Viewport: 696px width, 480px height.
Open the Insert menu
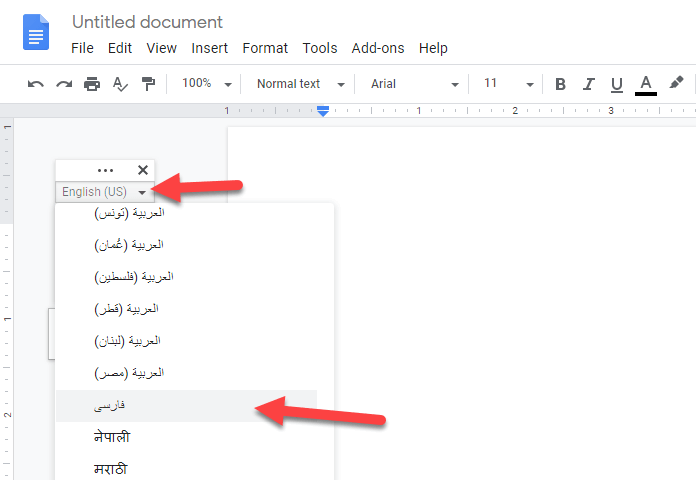210,48
